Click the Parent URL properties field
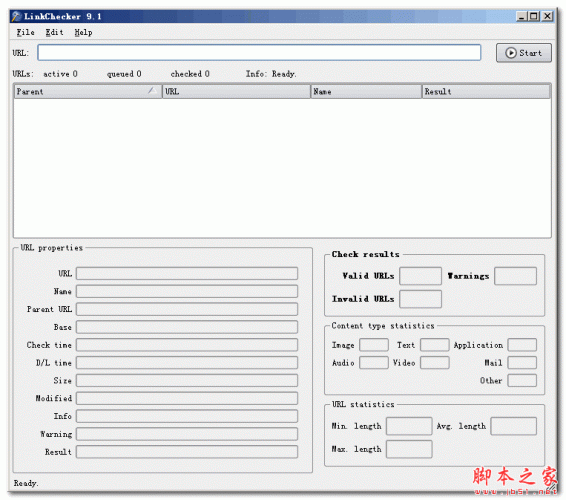Viewport: 566px width, 500px height. 187,309
